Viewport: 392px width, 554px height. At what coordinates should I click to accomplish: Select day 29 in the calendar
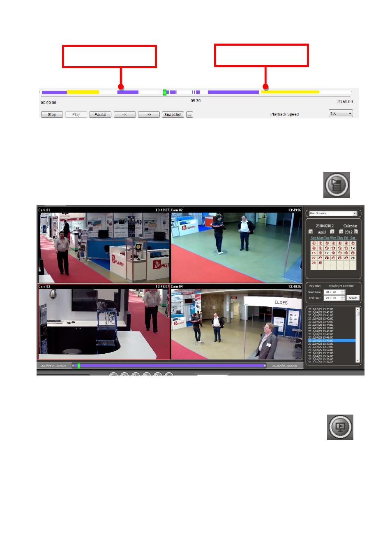(314, 263)
